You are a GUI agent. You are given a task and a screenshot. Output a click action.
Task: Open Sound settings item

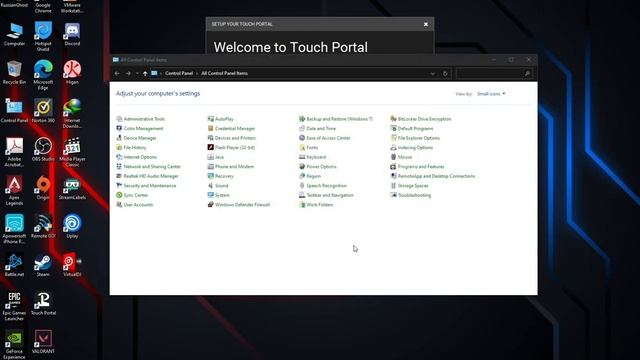[218, 185]
